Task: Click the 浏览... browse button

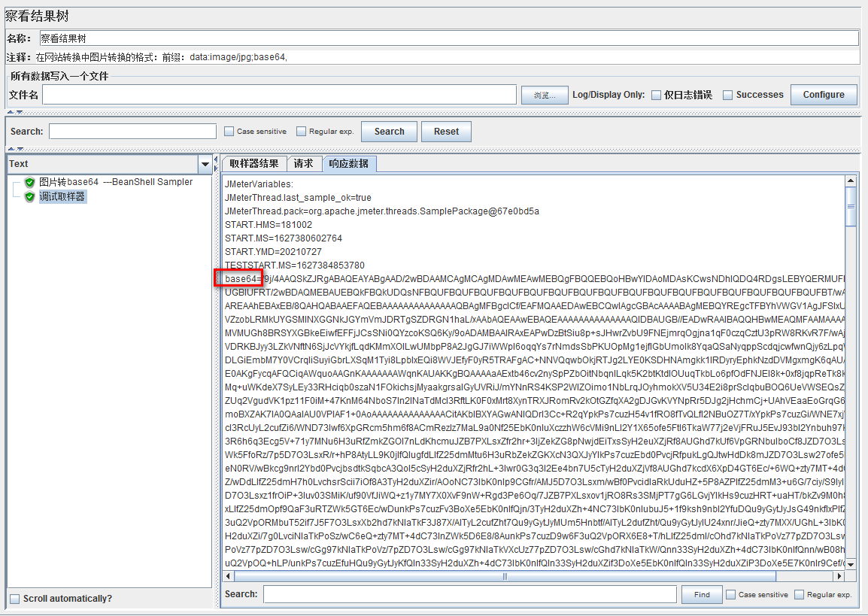Action: point(545,96)
